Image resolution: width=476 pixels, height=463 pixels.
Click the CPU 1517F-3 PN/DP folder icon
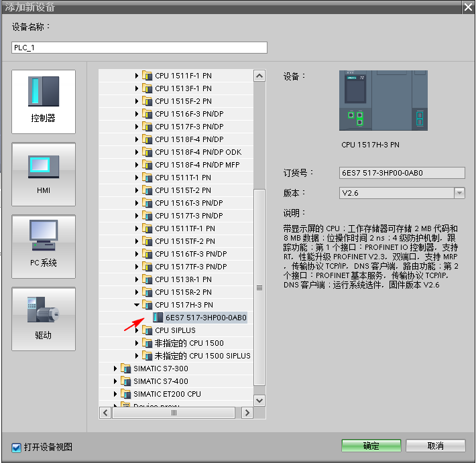147,127
